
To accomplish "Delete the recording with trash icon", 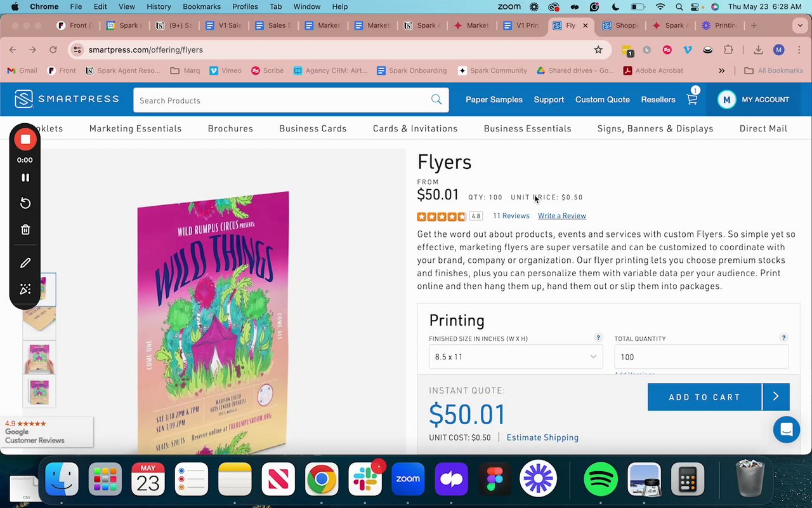I will [x=25, y=230].
